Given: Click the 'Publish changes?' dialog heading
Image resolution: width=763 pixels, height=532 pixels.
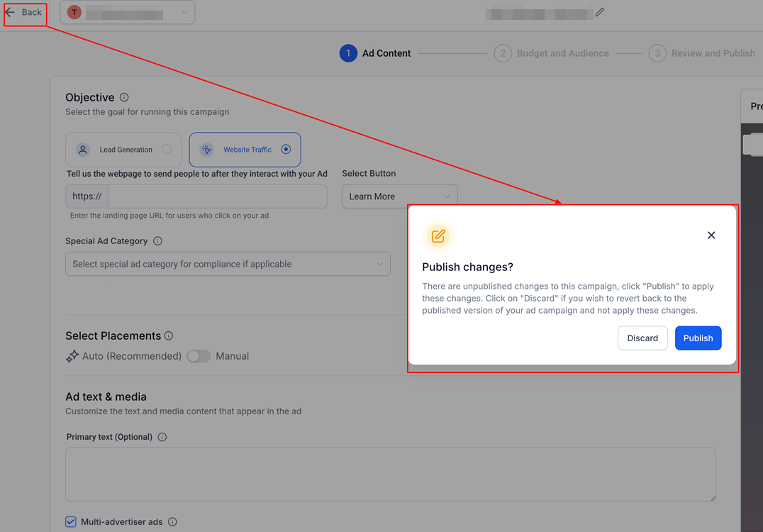Looking at the screenshot, I should pos(467,267).
